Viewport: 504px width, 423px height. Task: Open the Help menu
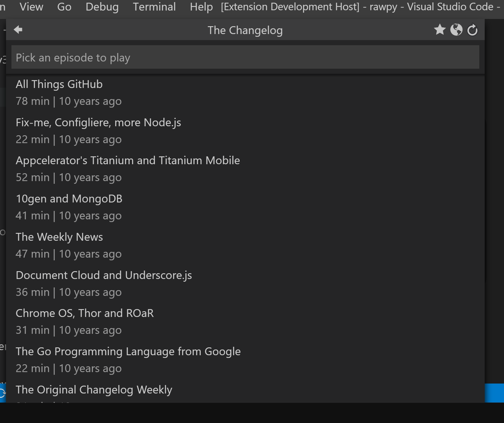(x=201, y=7)
